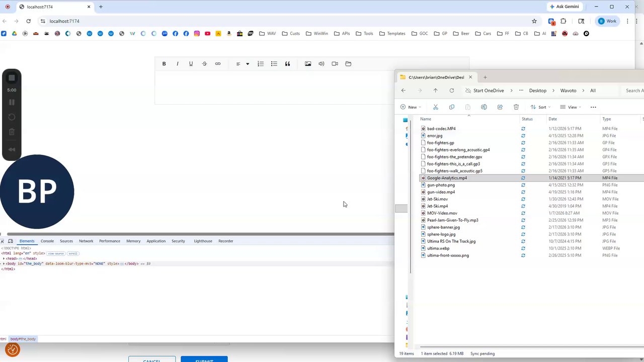The height and width of the screenshot is (362, 644).
Task: Apply underline formatting in the editor toolbar
Action: pos(191,64)
